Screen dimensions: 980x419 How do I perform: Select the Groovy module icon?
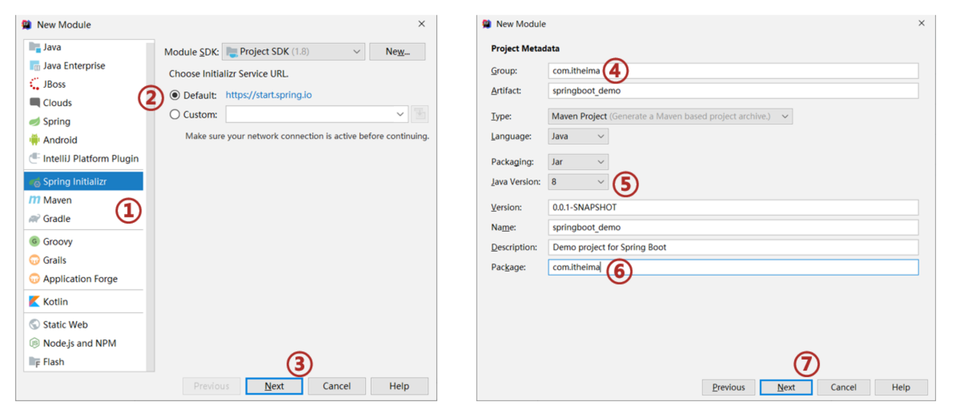[x=35, y=241]
